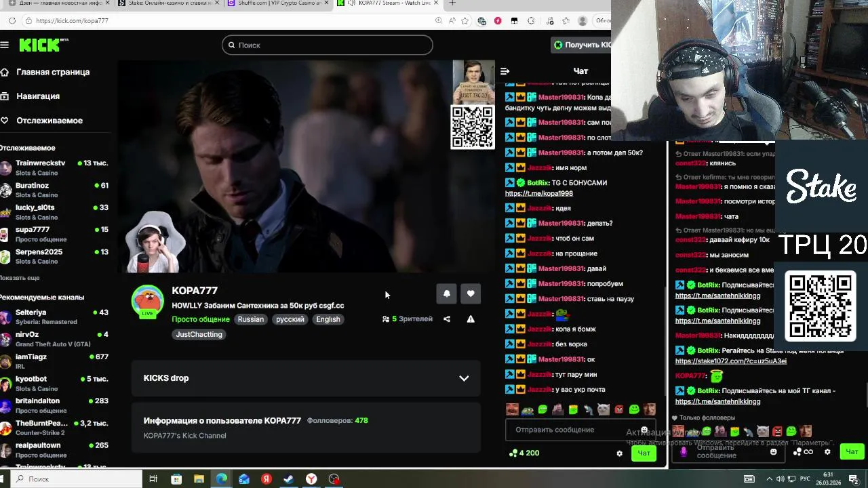
Task: Open Microsoft Edge on the taskbar
Action: 222,479
